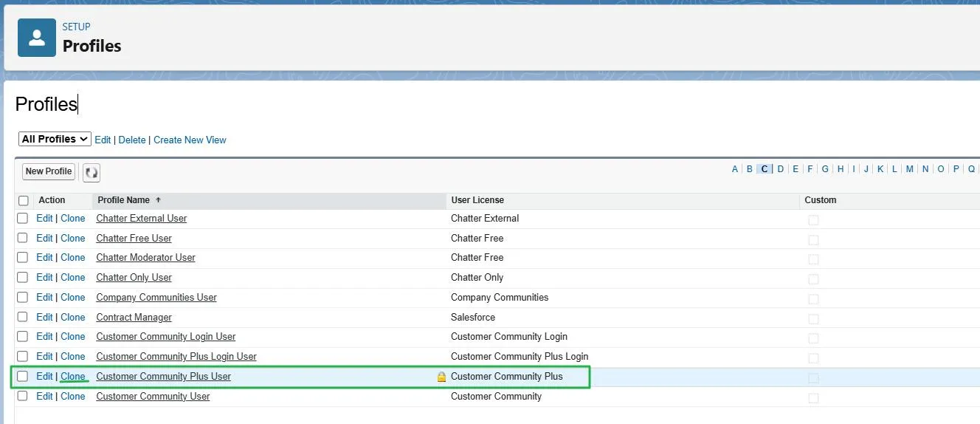
Task: Edit the Chatter Free User profile
Action: (x=44, y=238)
